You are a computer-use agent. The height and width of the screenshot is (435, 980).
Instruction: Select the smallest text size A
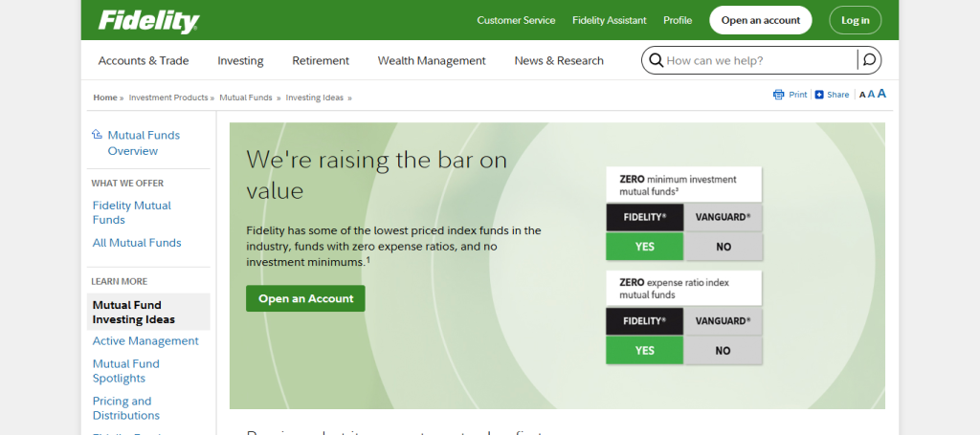pyautogui.click(x=862, y=96)
